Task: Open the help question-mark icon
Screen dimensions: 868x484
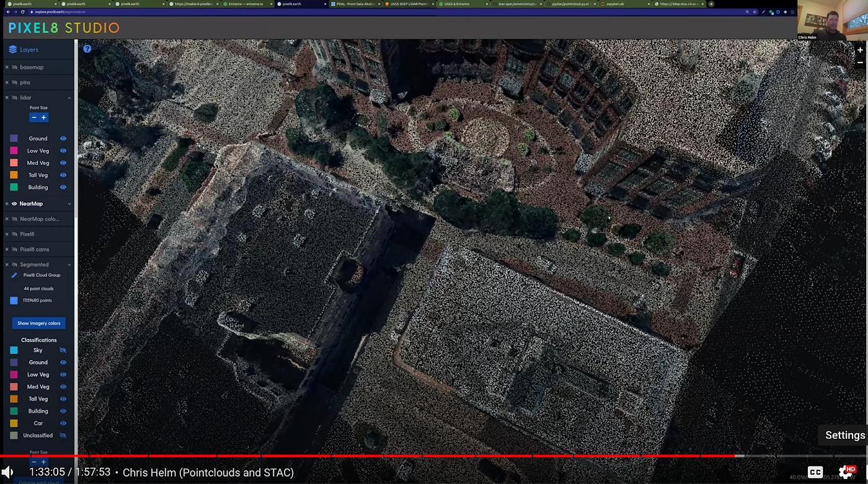Action: (87, 48)
